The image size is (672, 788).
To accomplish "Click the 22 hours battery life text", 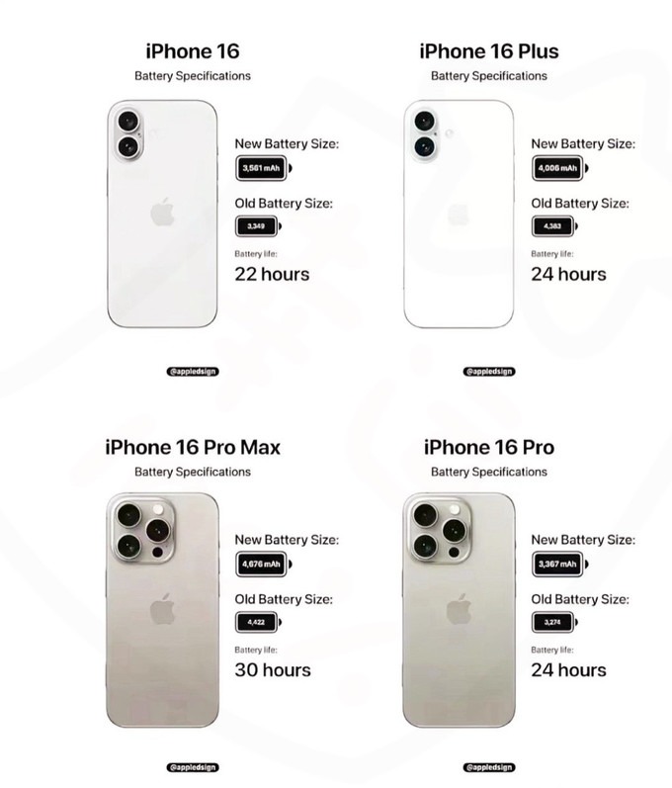I will click(272, 274).
